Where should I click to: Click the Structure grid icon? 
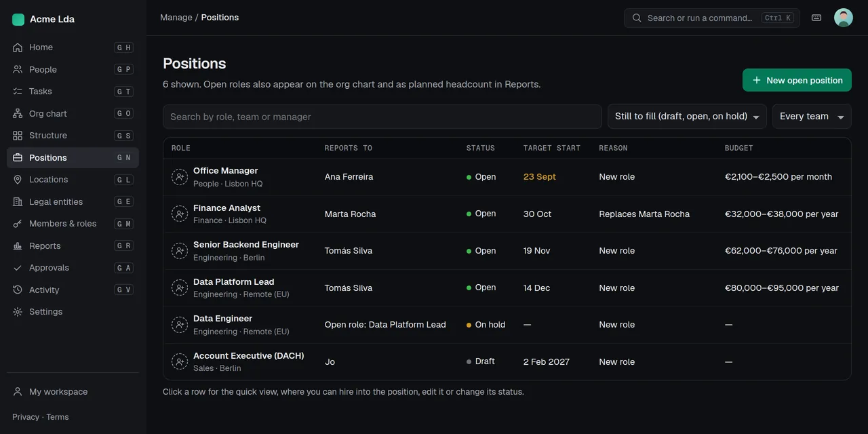coord(18,136)
